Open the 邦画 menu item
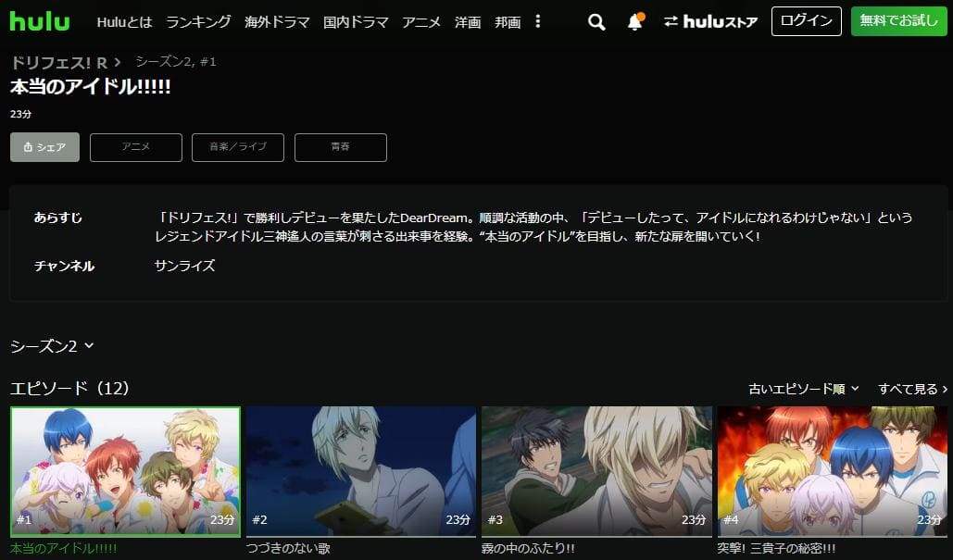Image resolution: width=953 pixels, height=560 pixels. [x=508, y=22]
